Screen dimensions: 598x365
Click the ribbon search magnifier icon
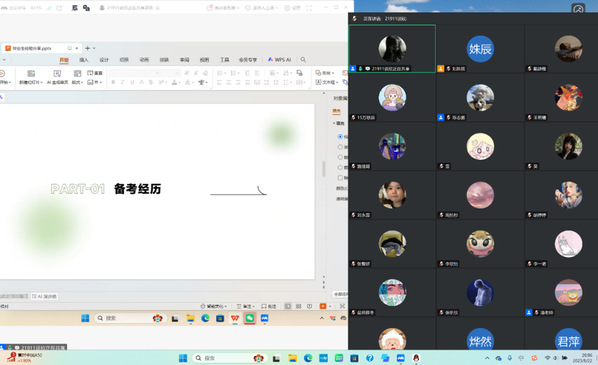(x=303, y=59)
